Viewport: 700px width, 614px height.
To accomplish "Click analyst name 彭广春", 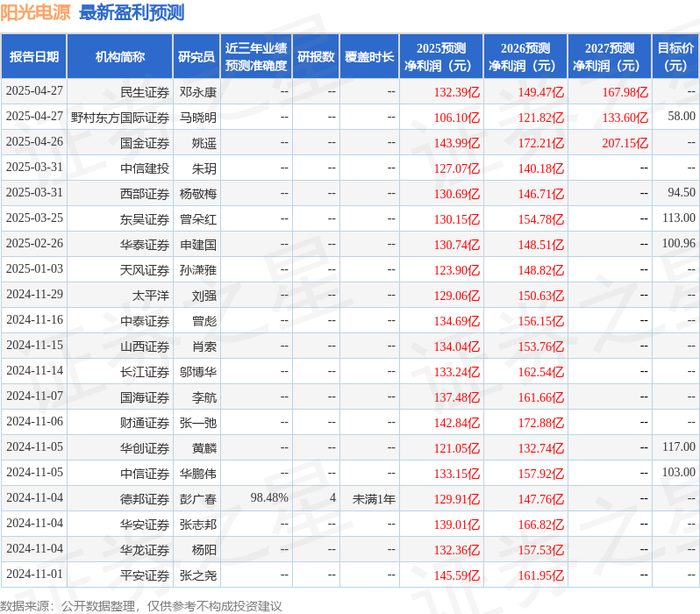I will point(198,500).
